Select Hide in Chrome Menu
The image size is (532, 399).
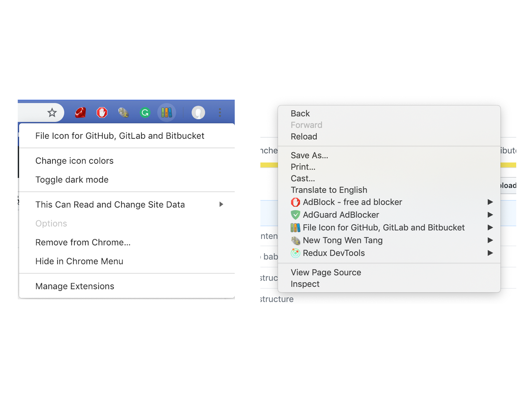[x=79, y=261]
